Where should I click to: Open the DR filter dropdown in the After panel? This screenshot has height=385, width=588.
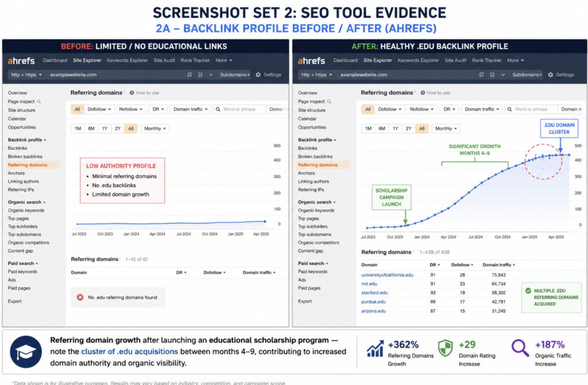449,109
